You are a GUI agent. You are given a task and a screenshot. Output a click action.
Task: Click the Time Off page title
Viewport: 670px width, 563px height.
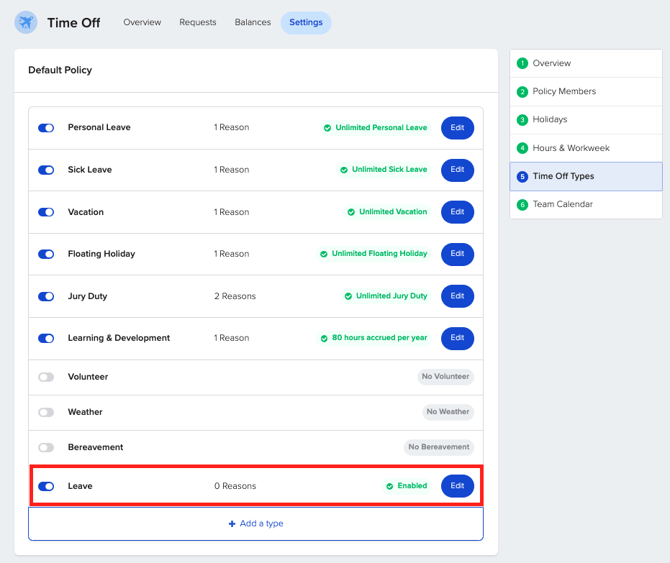[73, 23]
